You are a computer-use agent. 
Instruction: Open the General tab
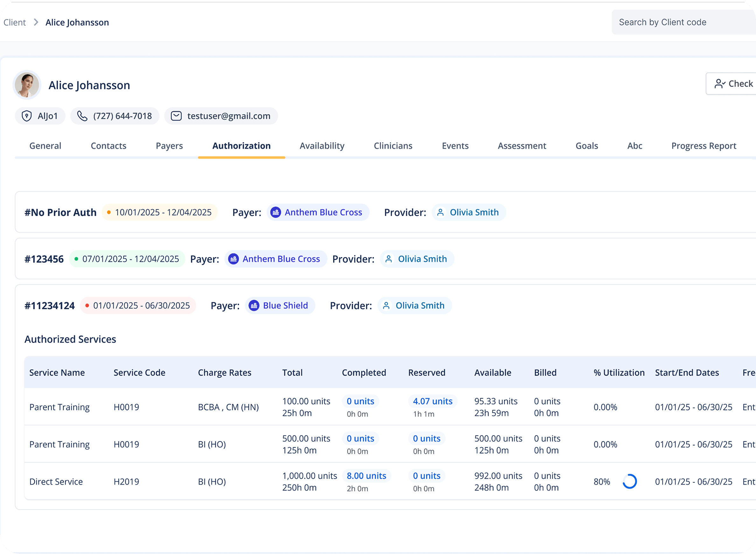click(45, 146)
